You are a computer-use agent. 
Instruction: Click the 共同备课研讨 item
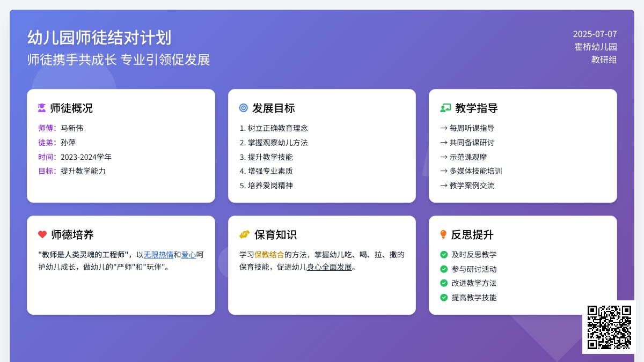(467, 143)
